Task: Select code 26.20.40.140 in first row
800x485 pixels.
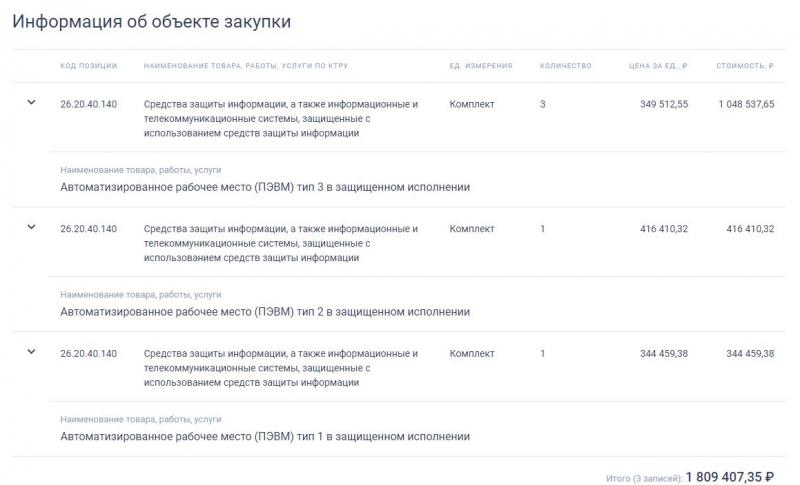Action: pyautogui.click(x=89, y=104)
